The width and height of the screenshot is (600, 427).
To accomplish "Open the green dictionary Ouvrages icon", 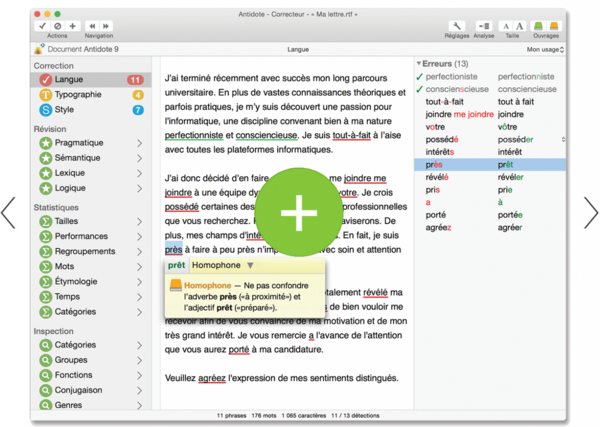I will (538, 26).
